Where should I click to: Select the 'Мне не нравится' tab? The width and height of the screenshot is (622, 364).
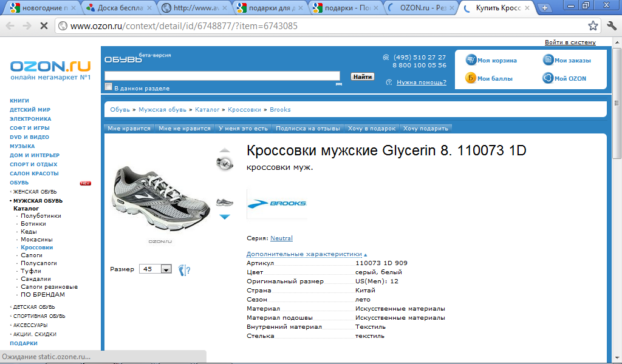(x=185, y=129)
